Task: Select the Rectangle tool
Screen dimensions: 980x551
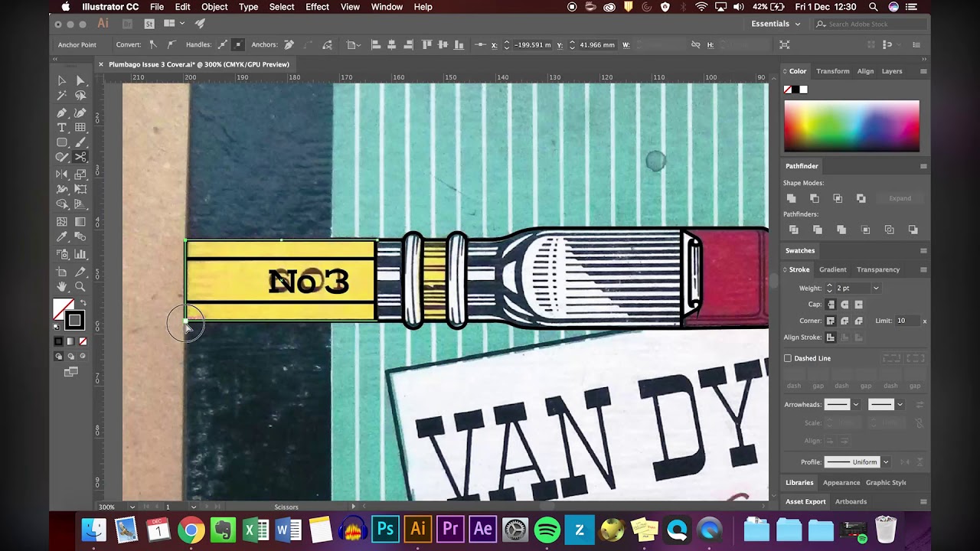Action: click(62, 143)
